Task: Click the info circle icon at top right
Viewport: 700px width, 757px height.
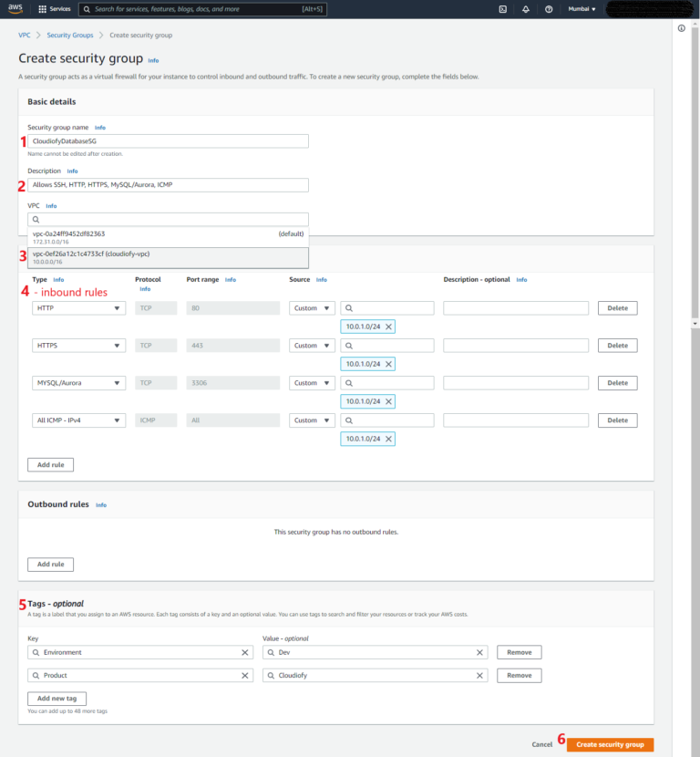Action: (x=682, y=28)
